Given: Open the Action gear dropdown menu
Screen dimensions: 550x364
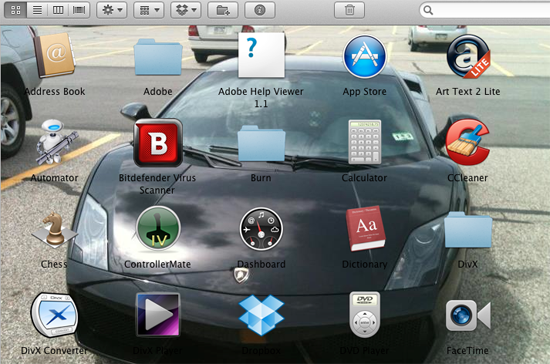Looking at the screenshot, I should coord(112,10).
